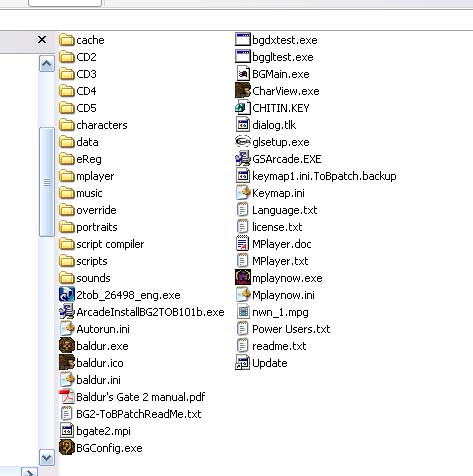Click the characters folder name

(x=102, y=125)
